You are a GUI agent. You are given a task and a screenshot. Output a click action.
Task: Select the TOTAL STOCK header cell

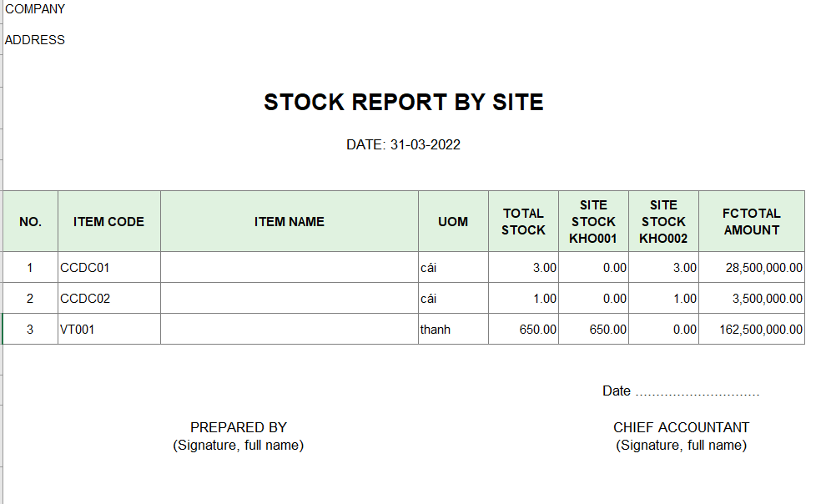(x=523, y=221)
